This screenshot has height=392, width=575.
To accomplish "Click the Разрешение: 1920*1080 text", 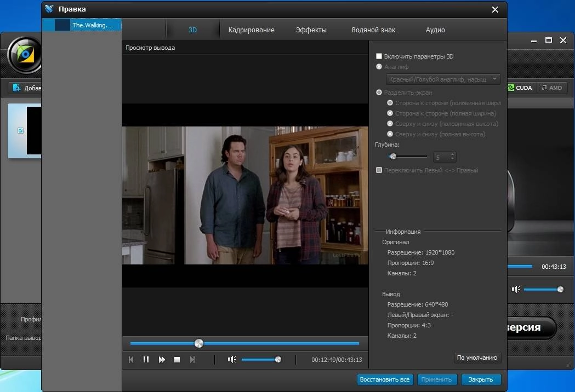I will coord(421,252).
